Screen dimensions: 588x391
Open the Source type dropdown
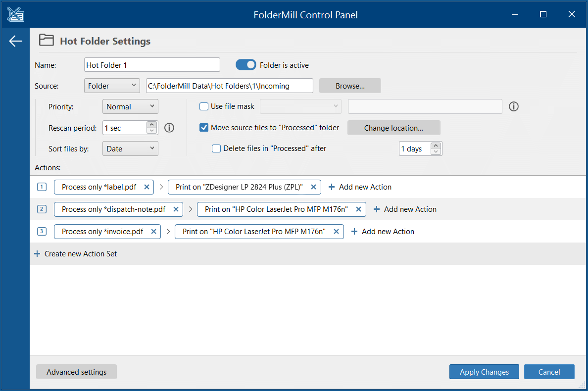tap(112, 86)
